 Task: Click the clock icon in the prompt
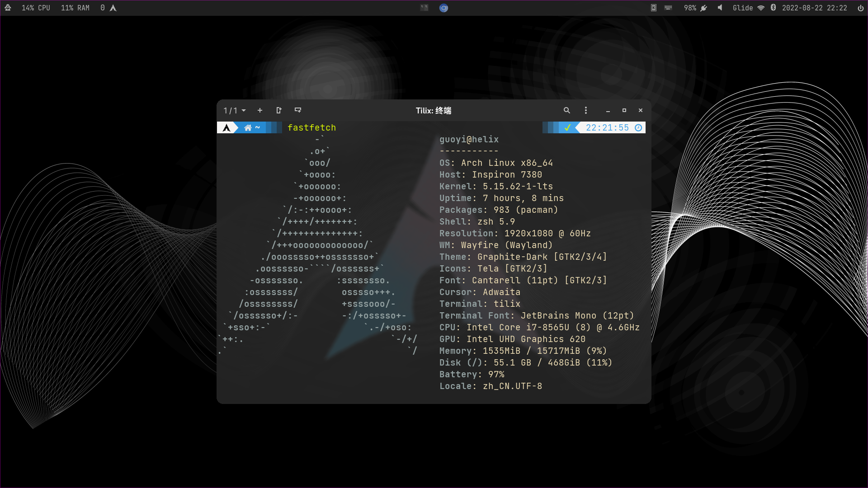pos(638,128)
